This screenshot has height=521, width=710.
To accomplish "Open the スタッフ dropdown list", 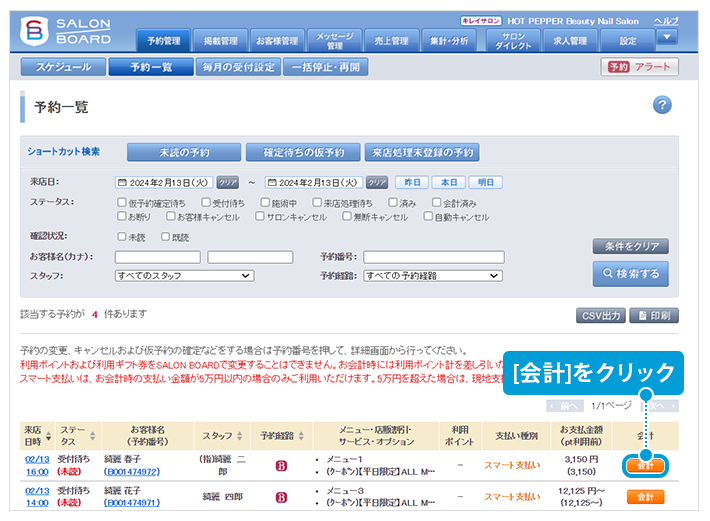I will [x=184, y=275].
